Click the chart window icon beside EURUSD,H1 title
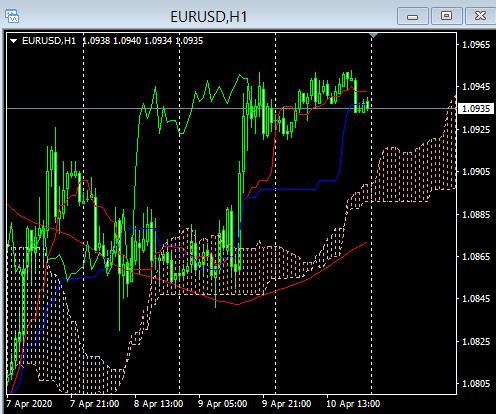496x414 pixels. (12, 16)
